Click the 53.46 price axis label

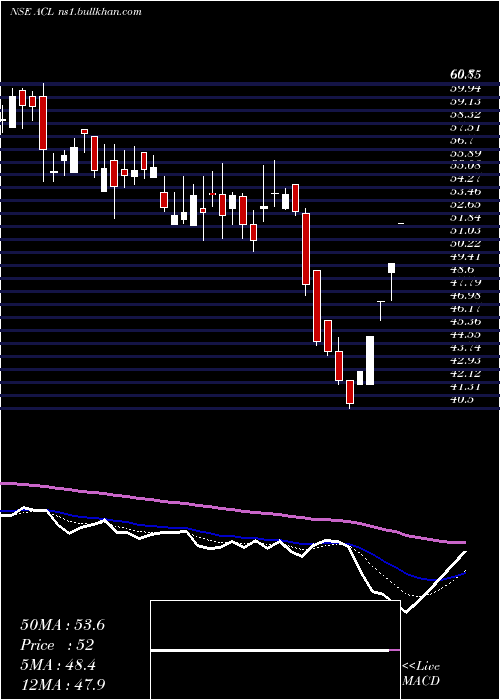[465, 192]
